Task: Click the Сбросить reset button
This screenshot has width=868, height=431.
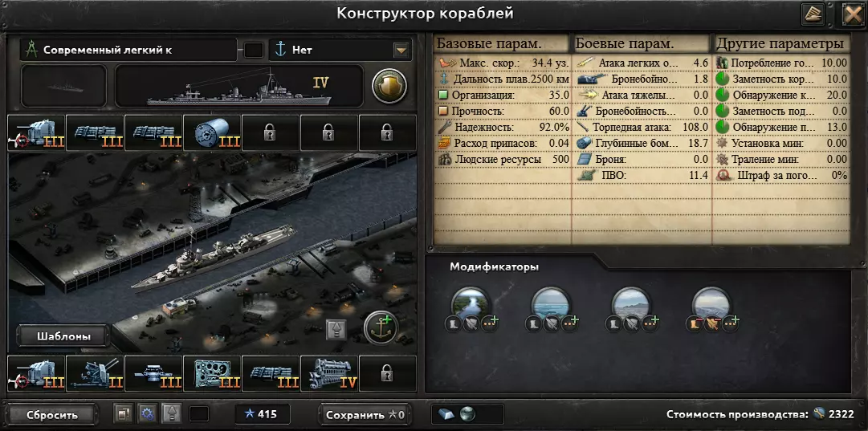Action: [x=52, y=414]
